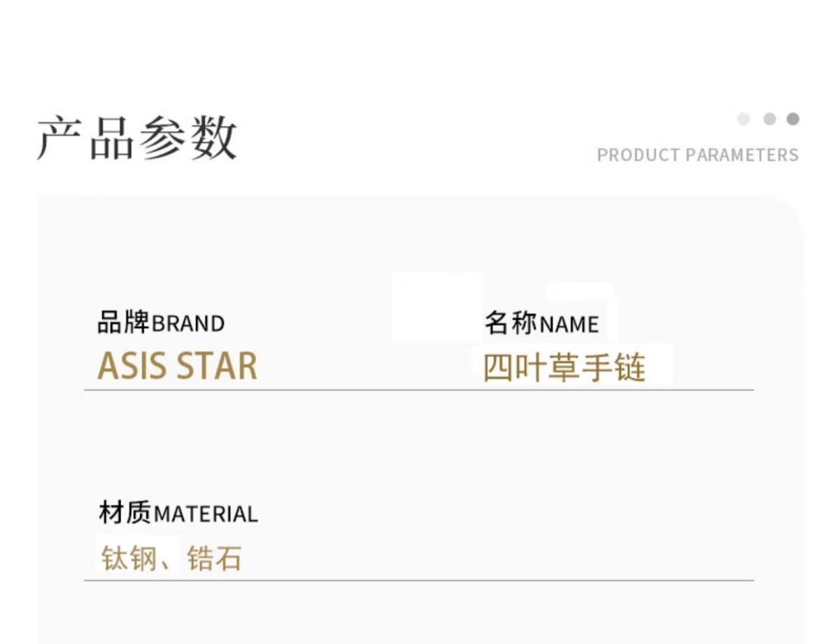Click the 产品 characters in the heading
The image size is (833, 644).
coord(86,138)
